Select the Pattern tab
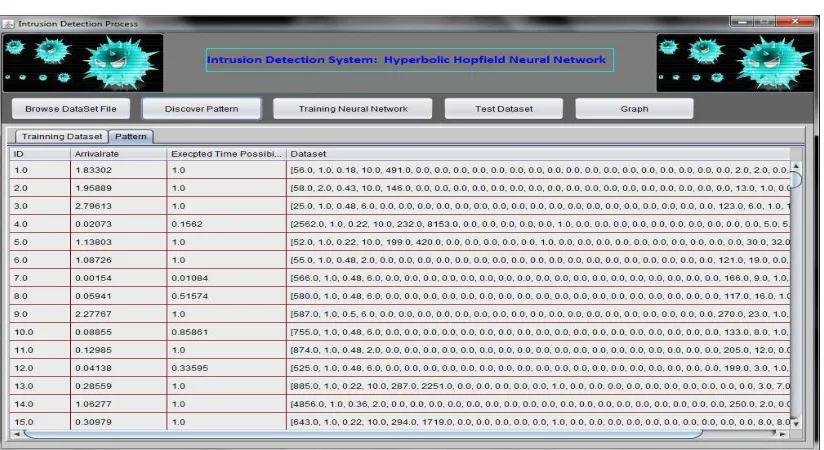Screen dimensions: 824x450 pyautogui.click(x=131, y=137)
